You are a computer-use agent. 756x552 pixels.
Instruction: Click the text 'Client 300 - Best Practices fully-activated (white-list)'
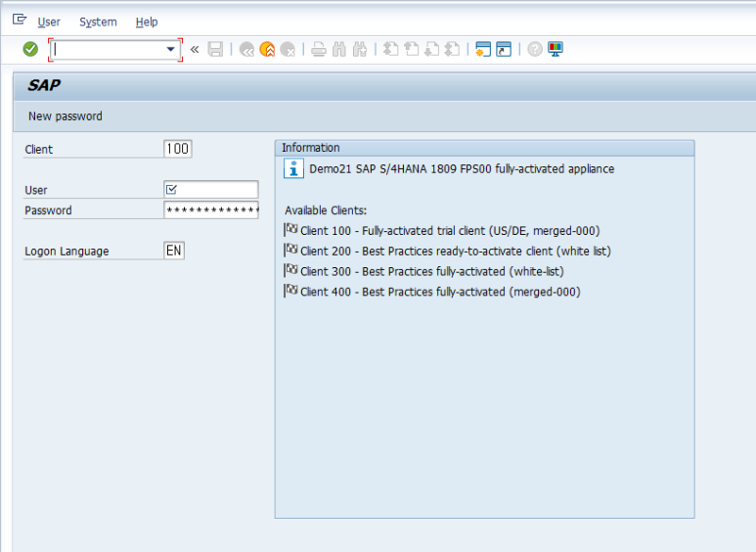(x=432, y=271)
